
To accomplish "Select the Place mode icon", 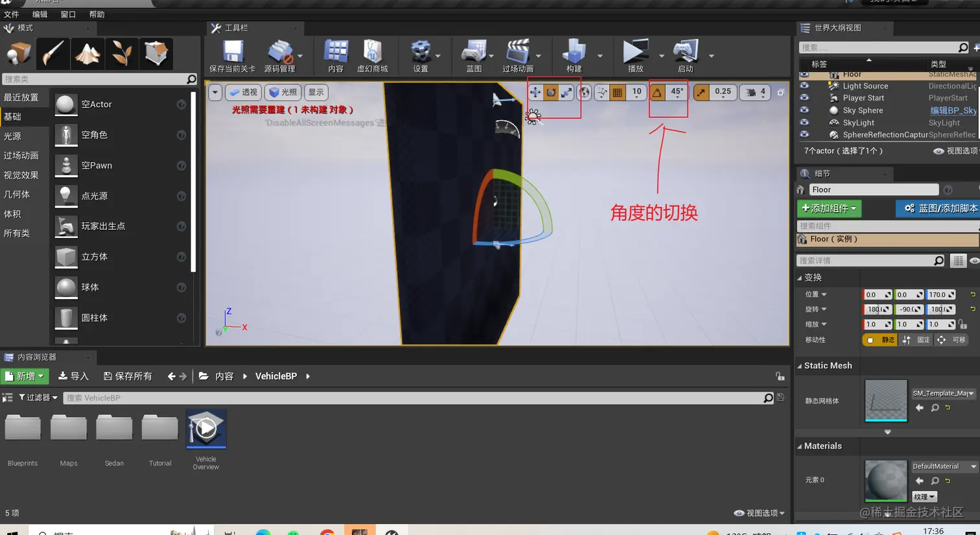I will pos(18,53).
